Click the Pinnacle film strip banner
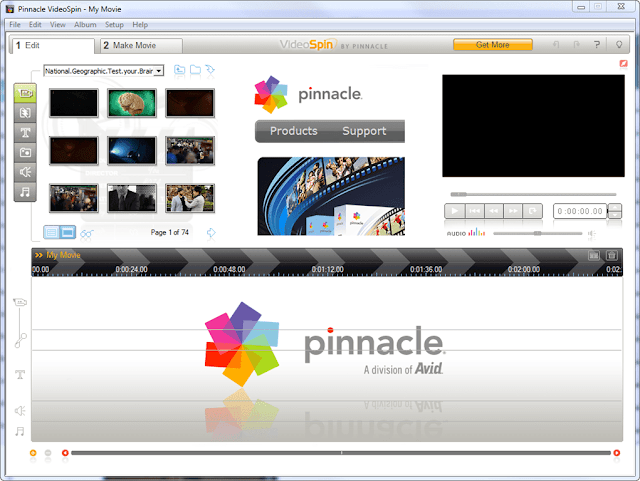Image resolution: width=640 pixels, height=481 pixels. [331, 196]
